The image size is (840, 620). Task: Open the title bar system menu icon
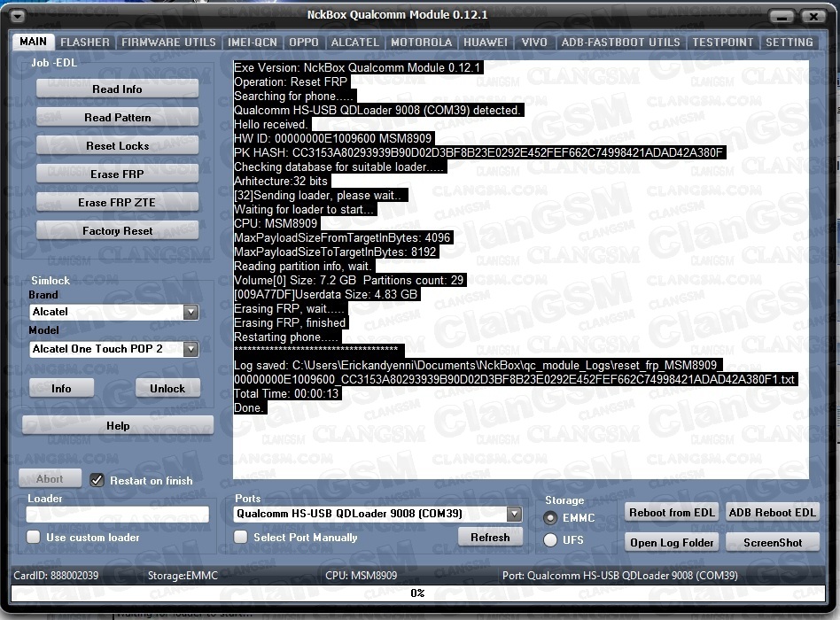click(x=17, y=17)
